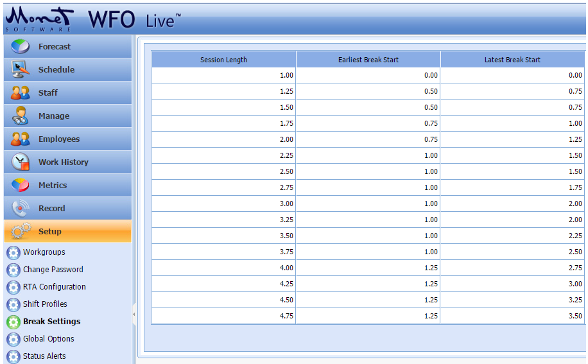The image size is (588, 364).
Task: Collapse the left sidebar using splitter arrow
Action: (134, 314)
